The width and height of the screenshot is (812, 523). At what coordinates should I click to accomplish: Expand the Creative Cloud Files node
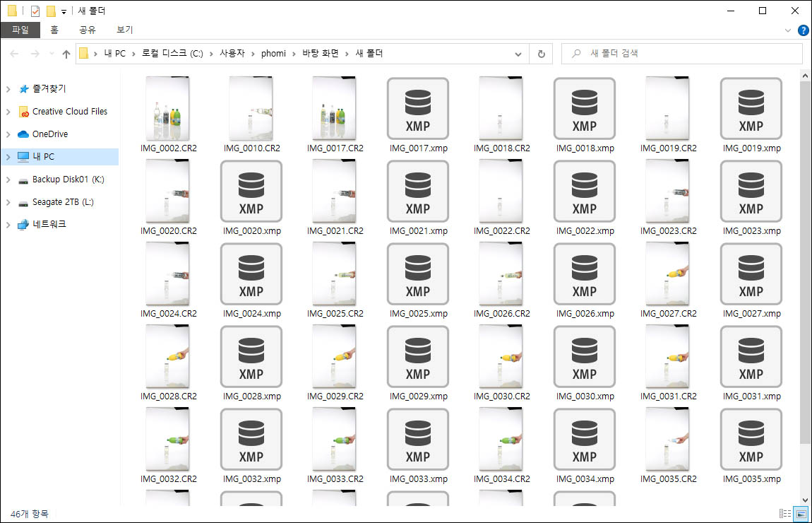tap(8, 112)
